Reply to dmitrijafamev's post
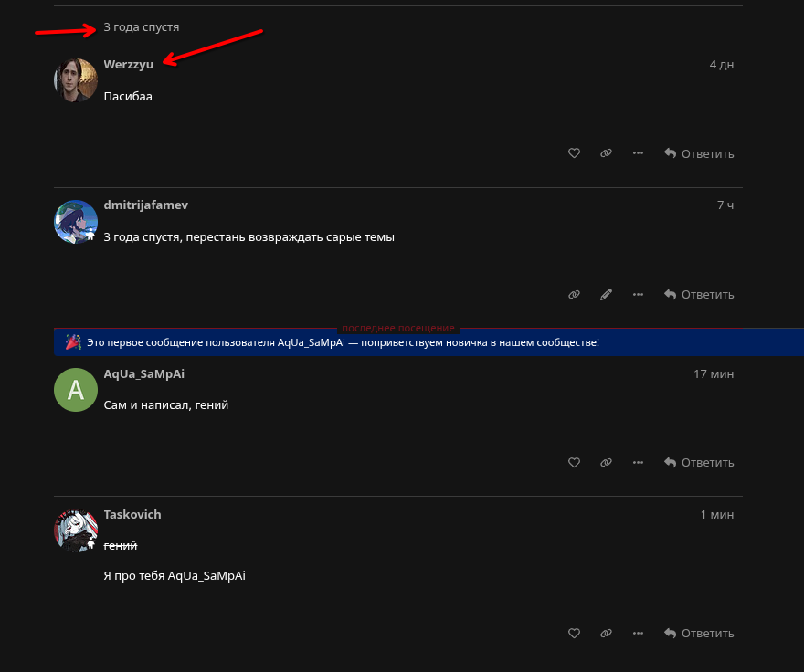 point(699,294)
